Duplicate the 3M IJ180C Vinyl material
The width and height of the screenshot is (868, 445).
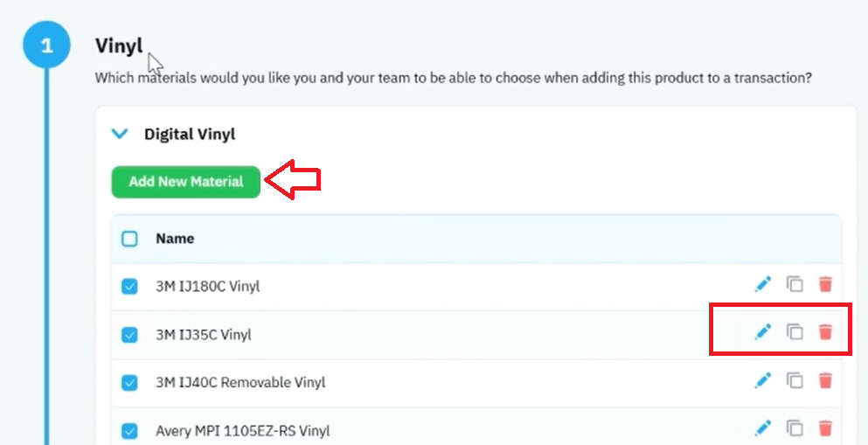[795, 284]
